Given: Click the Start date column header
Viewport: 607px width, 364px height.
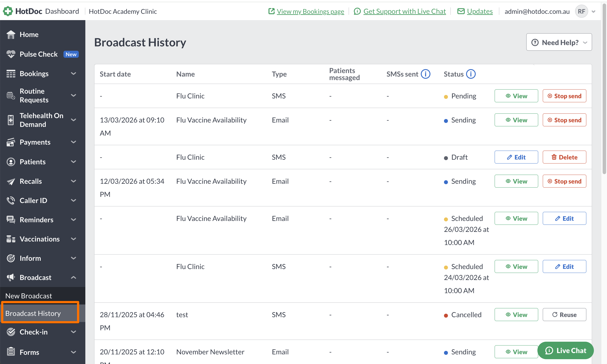Looking at the screenshot, I should 115,74.
